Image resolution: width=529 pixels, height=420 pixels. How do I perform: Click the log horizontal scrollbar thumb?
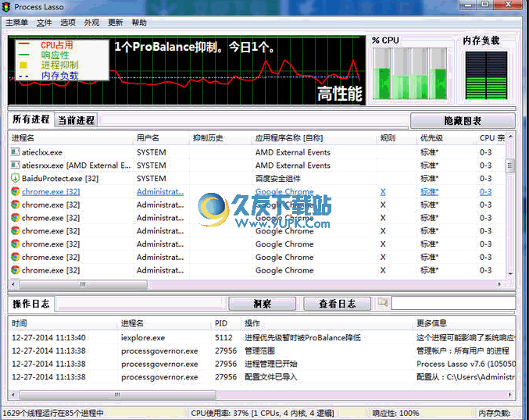click(117, 394)
